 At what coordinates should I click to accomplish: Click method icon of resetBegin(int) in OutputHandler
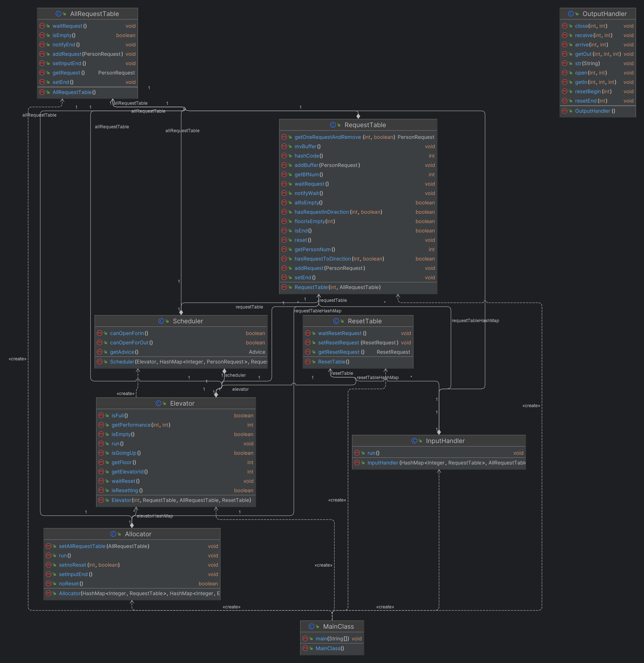coord(564,91)
